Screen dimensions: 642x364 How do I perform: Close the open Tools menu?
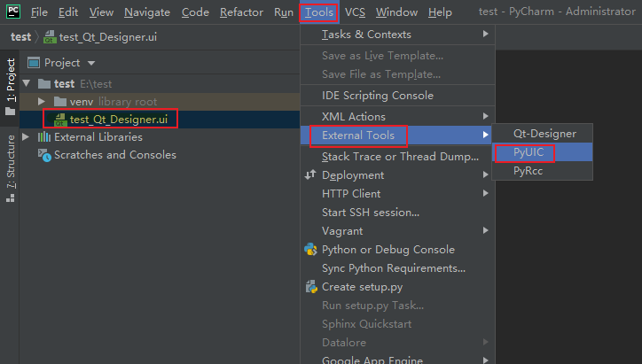pos(319,12)
